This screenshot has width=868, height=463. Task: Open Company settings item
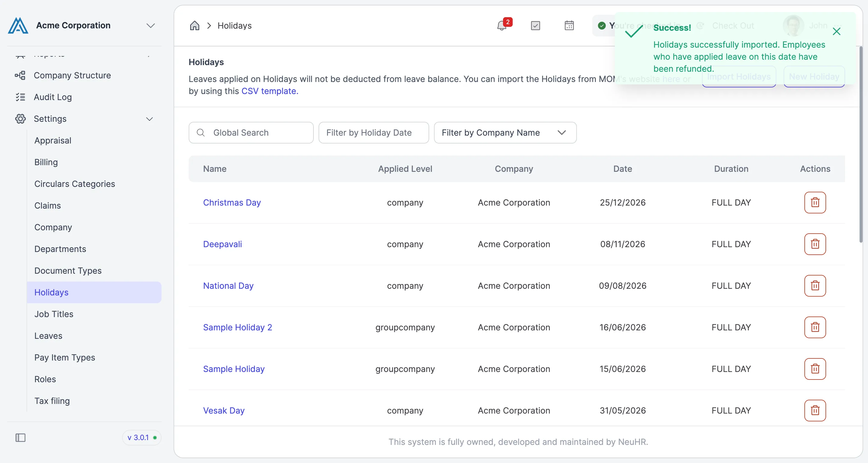[x=53, y=227]
